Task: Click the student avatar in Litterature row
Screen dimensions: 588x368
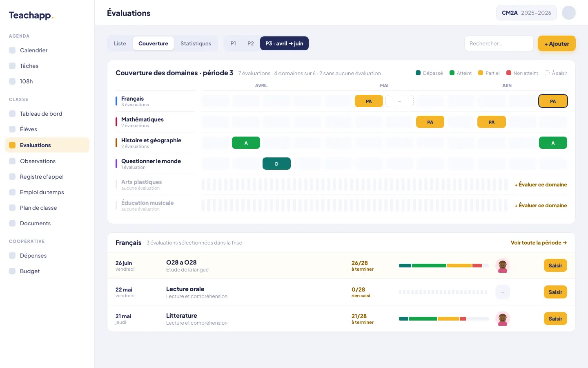Action: click(503, 319)
